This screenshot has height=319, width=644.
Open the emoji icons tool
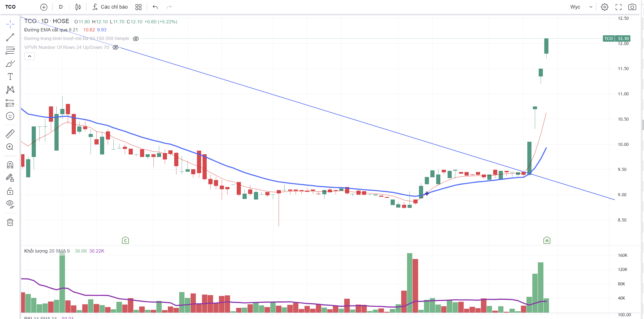pyautogui.click(x=10, y=116)
